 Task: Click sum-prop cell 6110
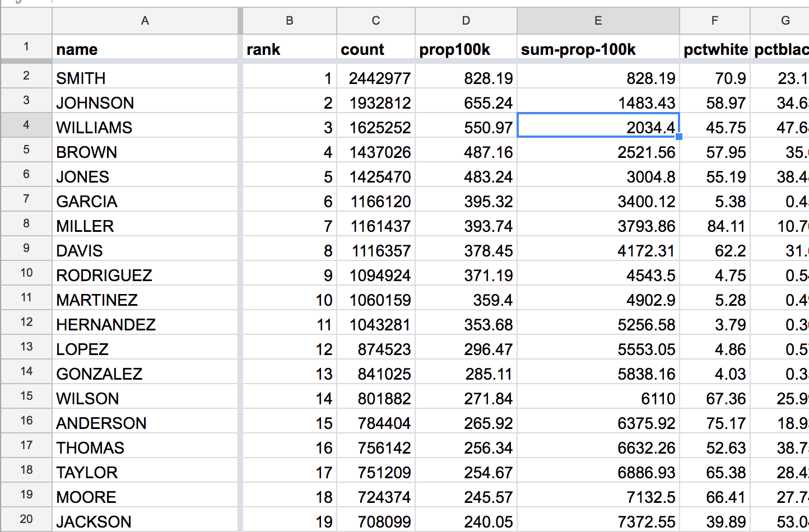(598, 396)
